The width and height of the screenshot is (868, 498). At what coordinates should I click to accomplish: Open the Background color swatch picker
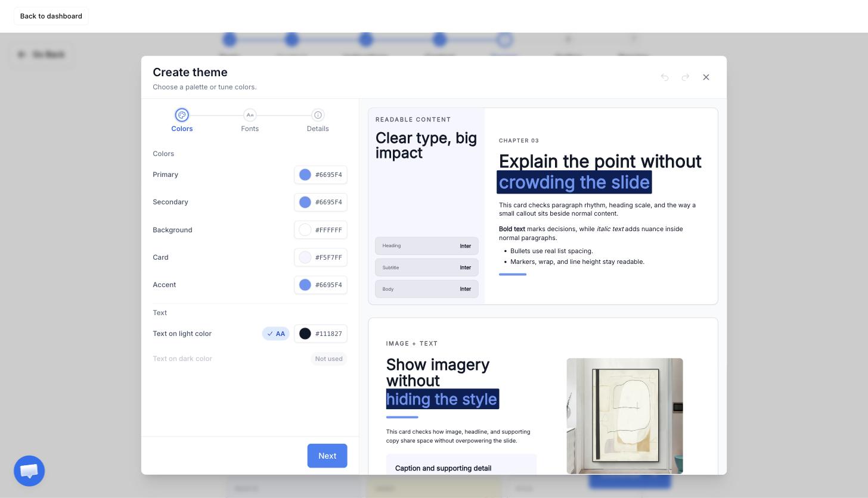(305, 230)
